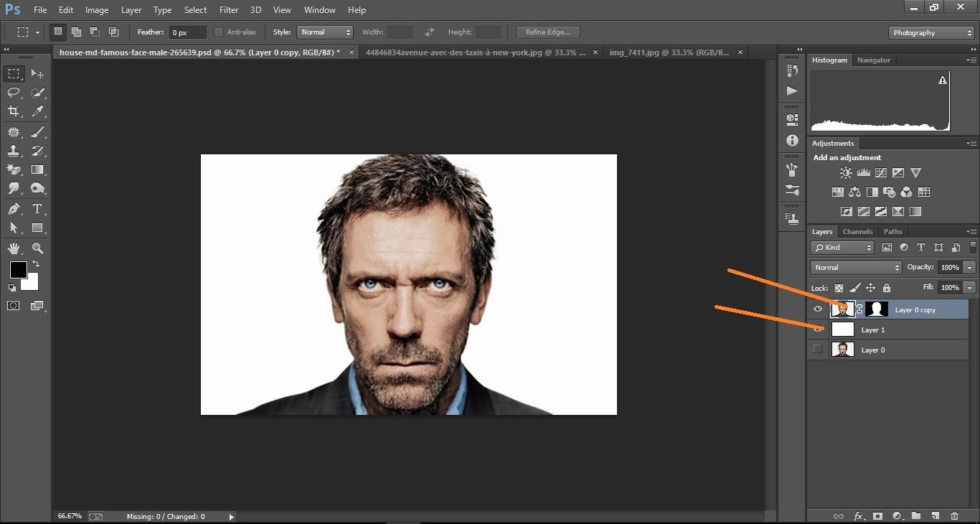Image resolution: width=980 pixels, height=524 pixels.
Task: Hide the Layer 0 copy layer
Action: pos(818,309)
